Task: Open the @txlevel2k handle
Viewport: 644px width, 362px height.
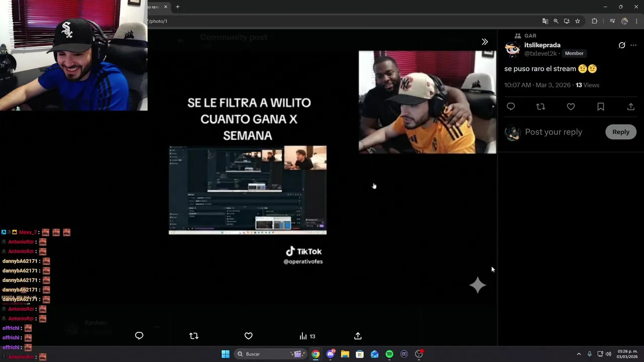Action: click(x=540, y=53)
